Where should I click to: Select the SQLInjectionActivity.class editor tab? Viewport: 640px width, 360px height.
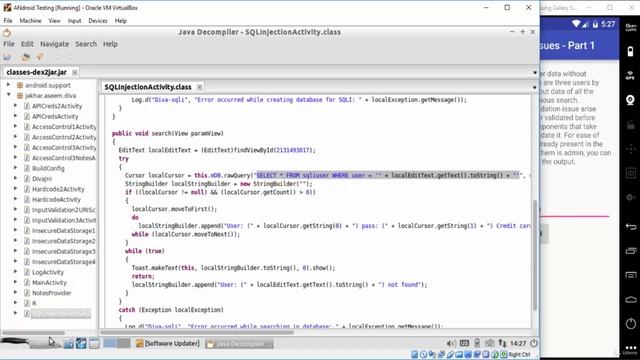[x=148, y=87]
